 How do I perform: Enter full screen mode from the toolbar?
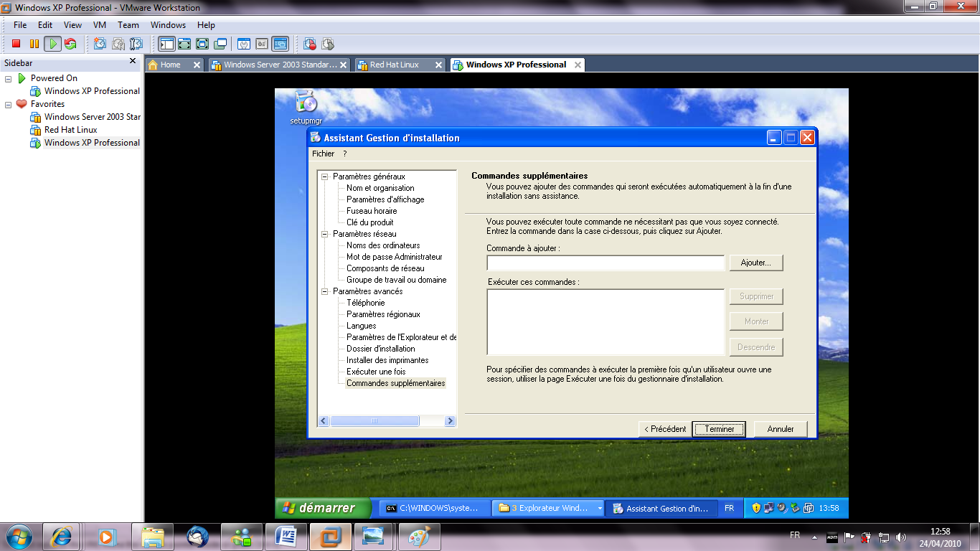(x=202, y=44)
